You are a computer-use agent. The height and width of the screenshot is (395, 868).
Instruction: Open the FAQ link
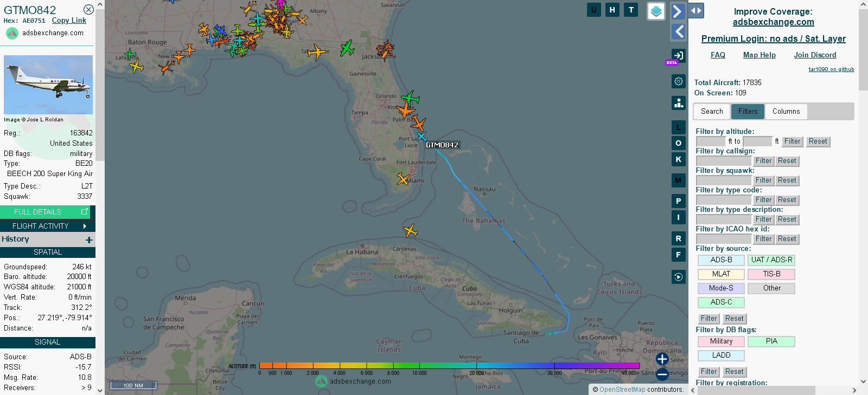[718, 55]
